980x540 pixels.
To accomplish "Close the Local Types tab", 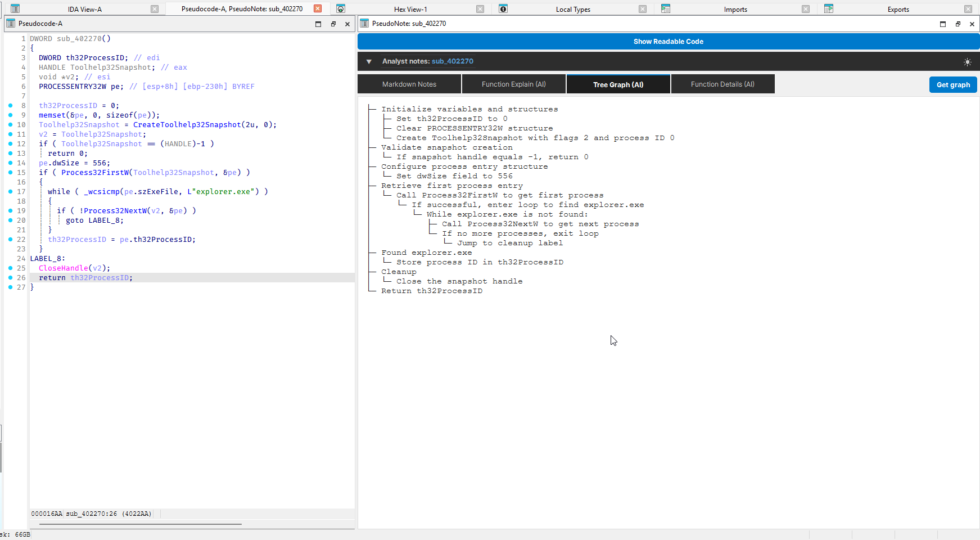I will click(643, 9).
